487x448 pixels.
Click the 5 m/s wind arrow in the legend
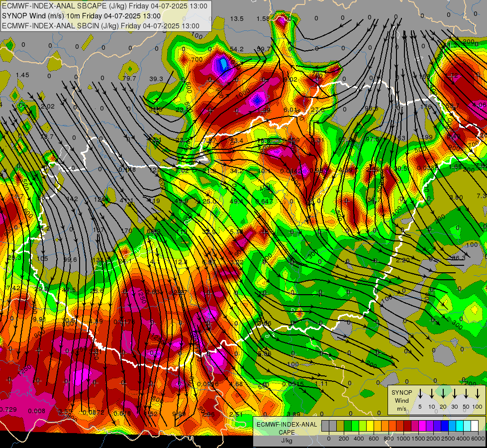420,393
